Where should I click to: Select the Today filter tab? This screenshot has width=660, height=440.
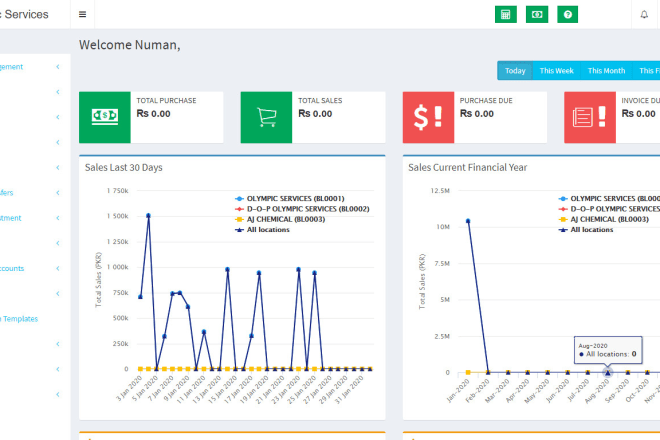515,71
